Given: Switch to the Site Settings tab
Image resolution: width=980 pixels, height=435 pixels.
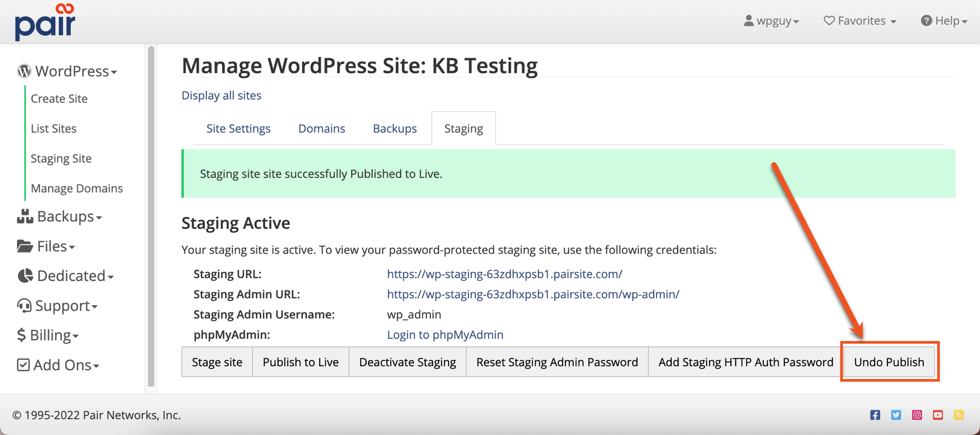Looking at the screenshot, I should [x=239, y=128].
